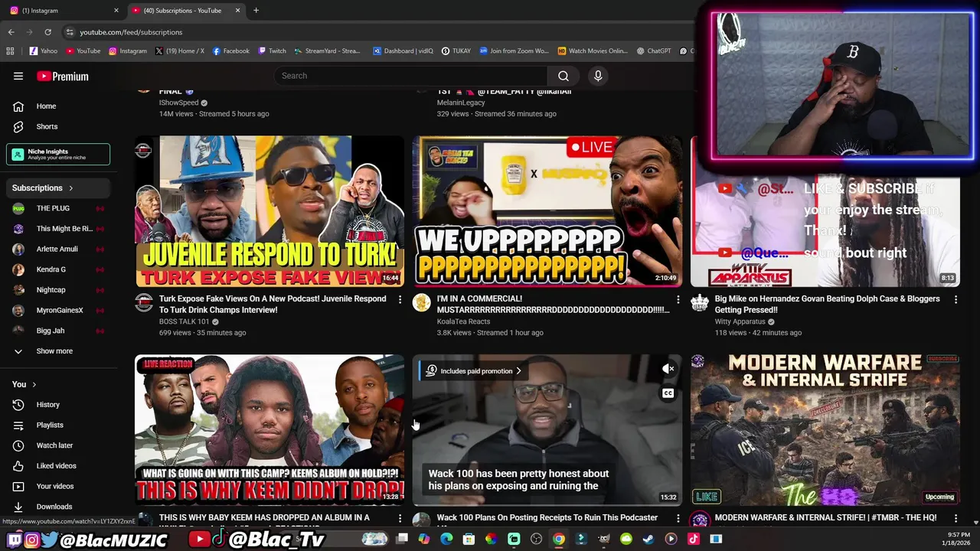Open Twitch bookmark
The width and height of the screenshot is (980, 551).
pos(272,51)
